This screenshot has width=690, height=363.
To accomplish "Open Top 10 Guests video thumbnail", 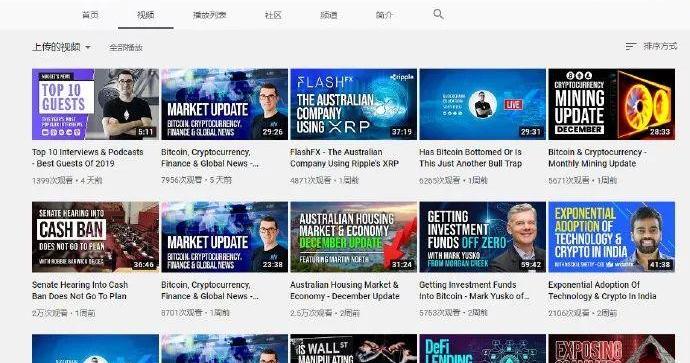I will pyautogui.click(x=95, y=104).
